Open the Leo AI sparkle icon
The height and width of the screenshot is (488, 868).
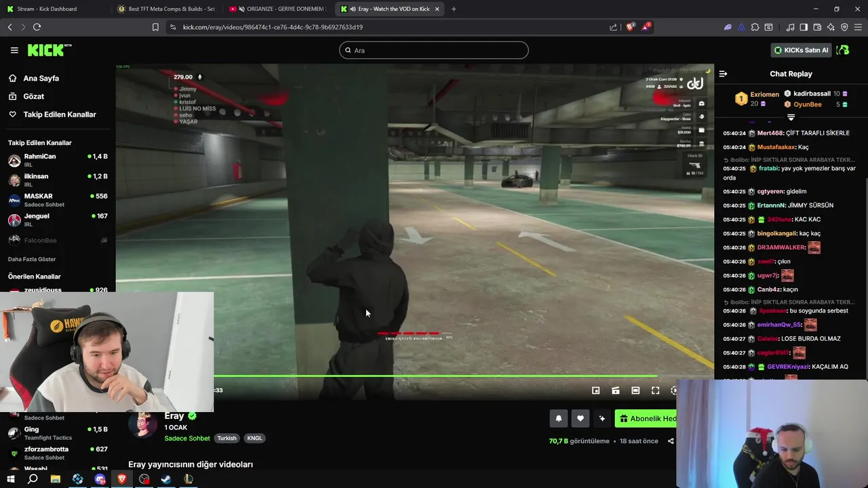[x=831, y=27]
